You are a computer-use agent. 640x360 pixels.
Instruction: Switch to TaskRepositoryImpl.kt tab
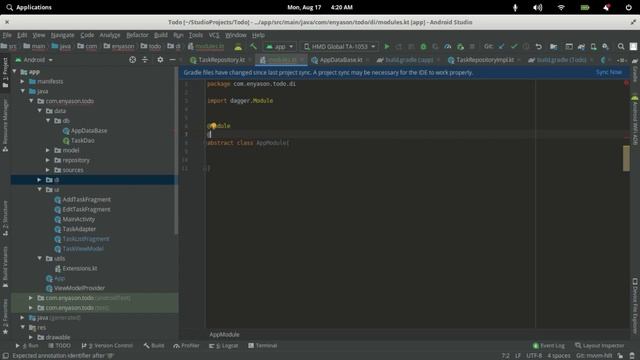click(x=484, y=60)
